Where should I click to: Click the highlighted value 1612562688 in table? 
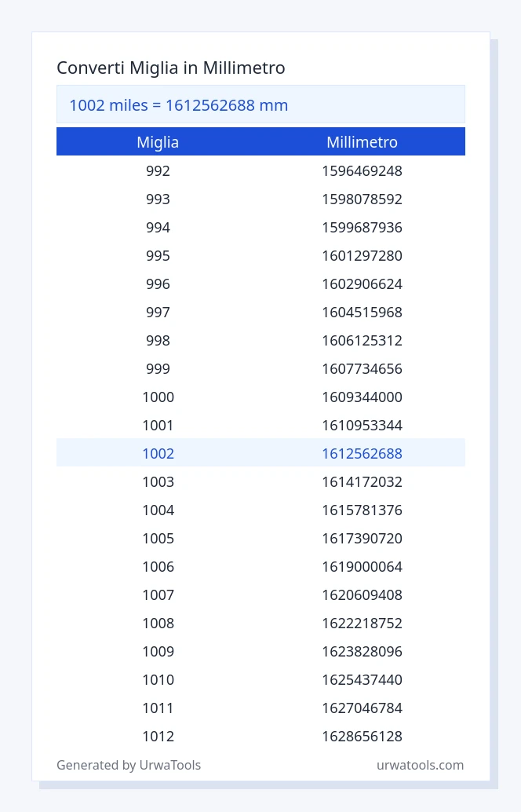[x=363, y=454]
